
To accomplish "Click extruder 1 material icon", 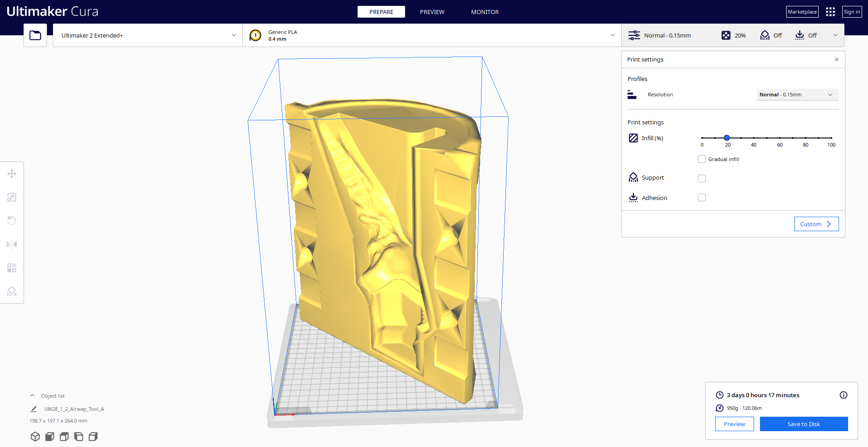I will tap(255, 35).
